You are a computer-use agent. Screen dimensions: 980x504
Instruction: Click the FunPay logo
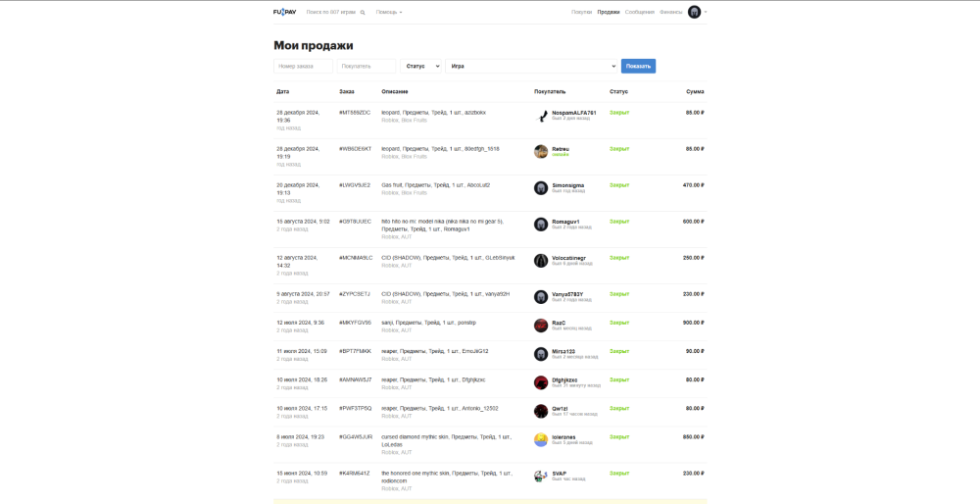(x=284, y=12)
